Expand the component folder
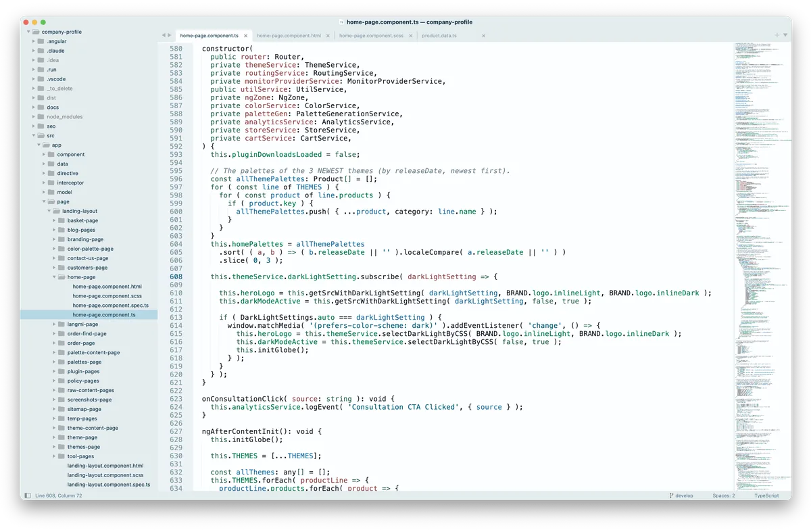 44,154
